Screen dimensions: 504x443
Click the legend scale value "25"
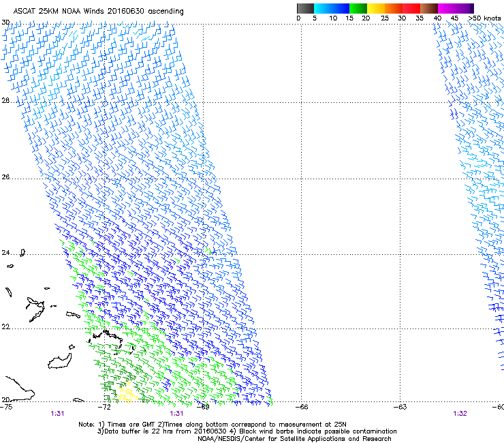[385, 18]
